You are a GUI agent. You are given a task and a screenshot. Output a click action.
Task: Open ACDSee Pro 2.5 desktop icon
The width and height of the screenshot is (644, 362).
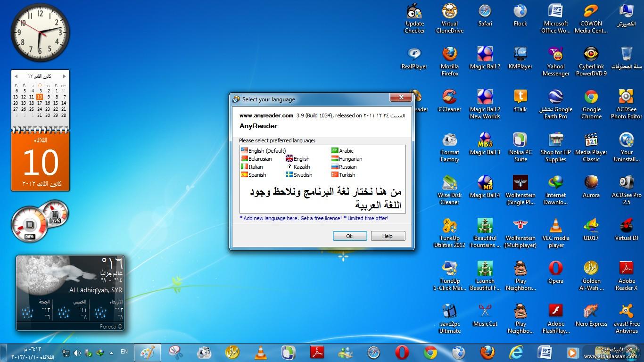627,190
